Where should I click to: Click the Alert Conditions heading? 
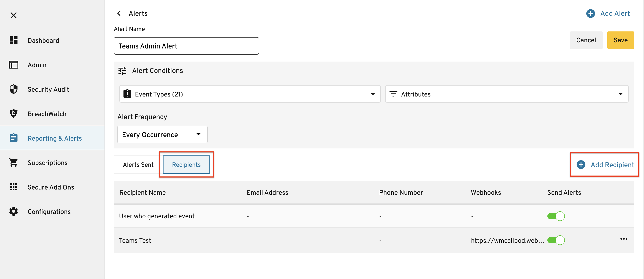(x=157, y=71)
